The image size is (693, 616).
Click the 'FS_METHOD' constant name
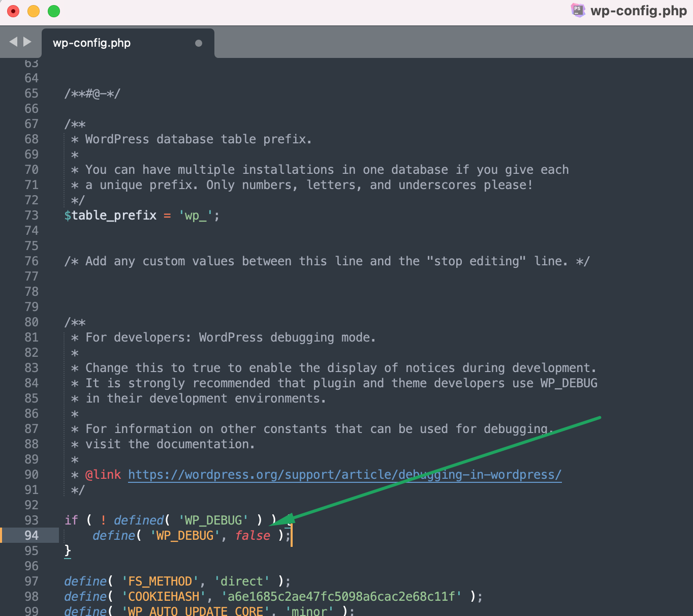[160, 581]
